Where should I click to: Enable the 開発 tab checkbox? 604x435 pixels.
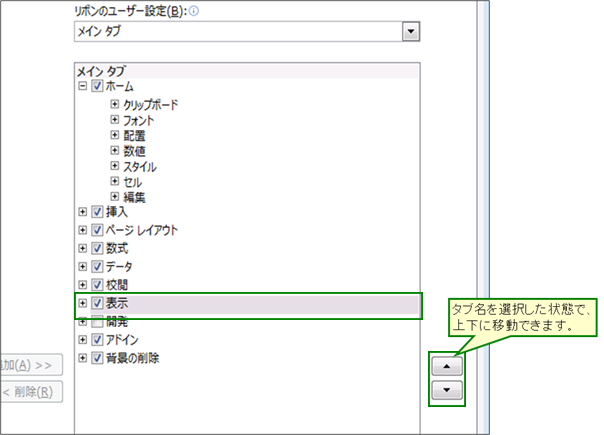pyautogui.click(x=97, y=321)
